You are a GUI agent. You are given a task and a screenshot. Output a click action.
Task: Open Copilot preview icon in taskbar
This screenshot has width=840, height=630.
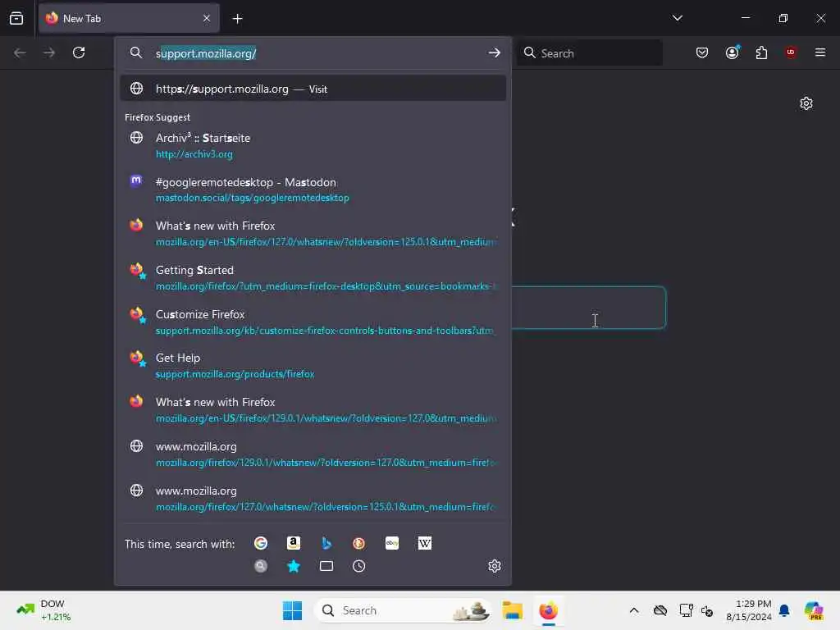click(x=814, y=610)
